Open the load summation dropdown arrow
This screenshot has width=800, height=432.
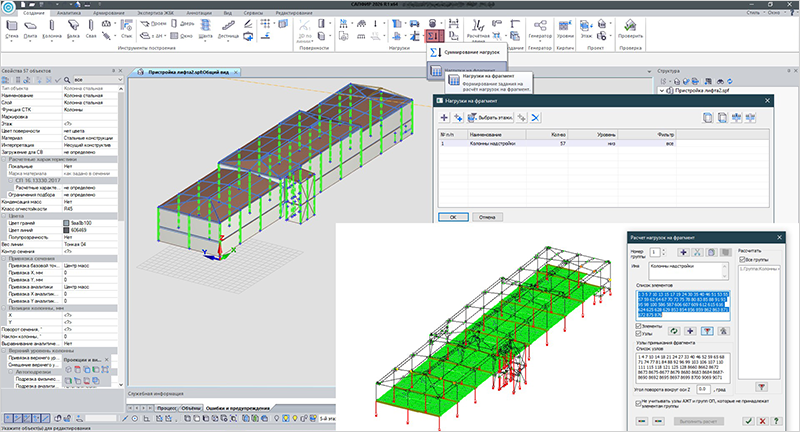[441, 35]
